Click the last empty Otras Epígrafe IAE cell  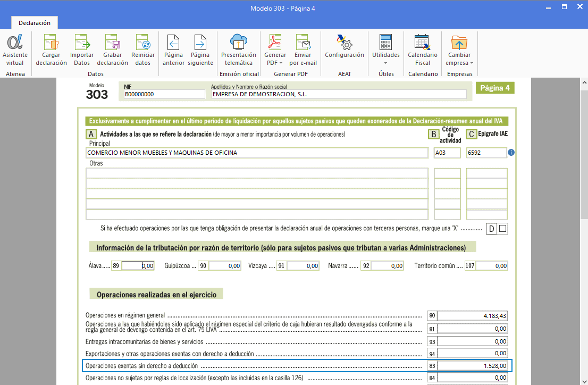(486, 214)
